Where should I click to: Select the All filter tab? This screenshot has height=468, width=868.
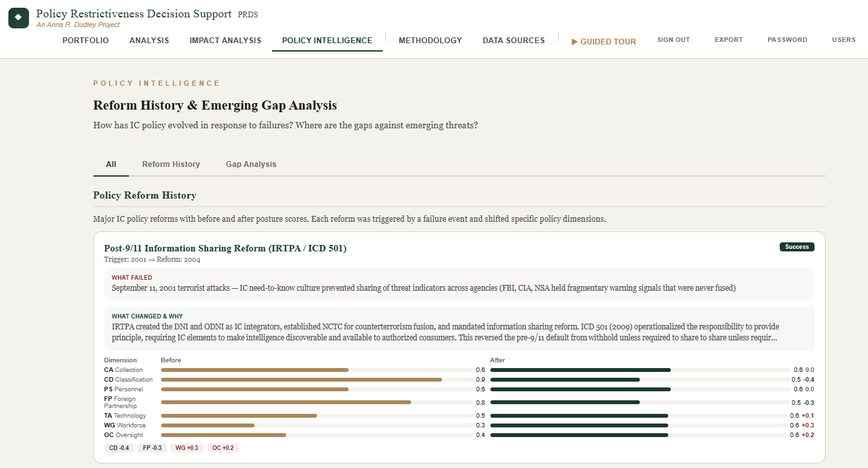[x=111, y=164]
